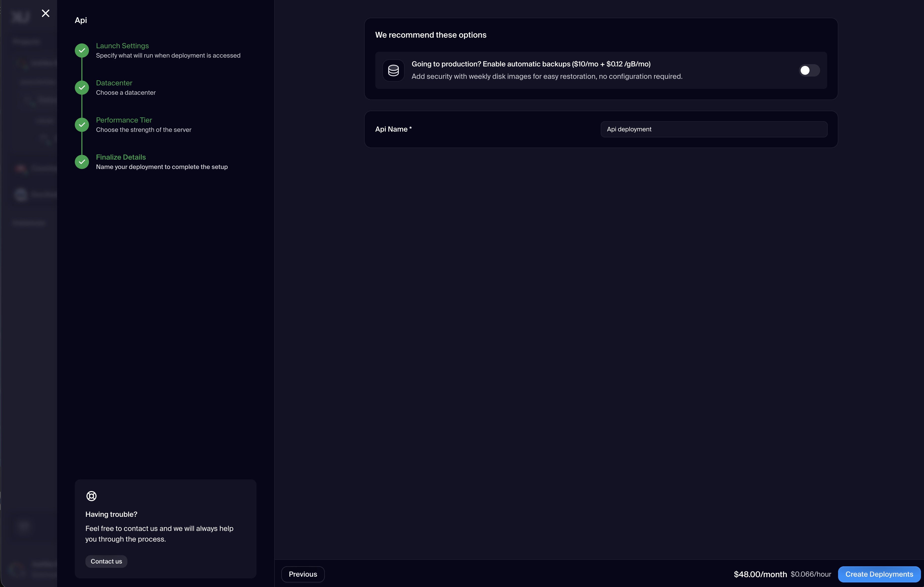Jump to the Datacenter step
Screen dimensions: 924x587
coord(114,83)
